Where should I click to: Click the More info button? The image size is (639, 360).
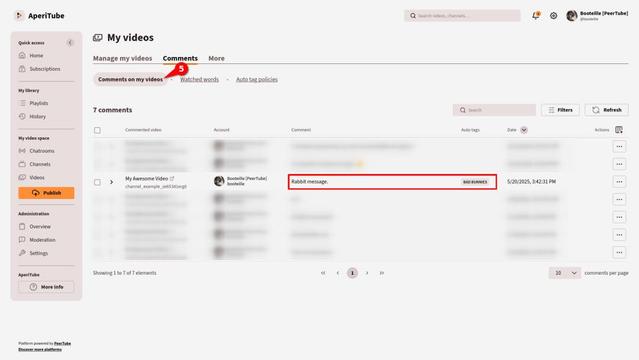click(46, 287)
